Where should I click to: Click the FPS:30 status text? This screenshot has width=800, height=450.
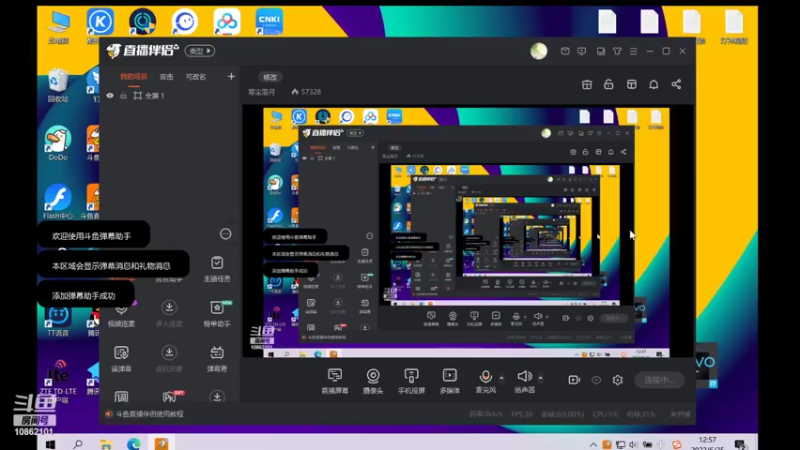tap(521, 414)
